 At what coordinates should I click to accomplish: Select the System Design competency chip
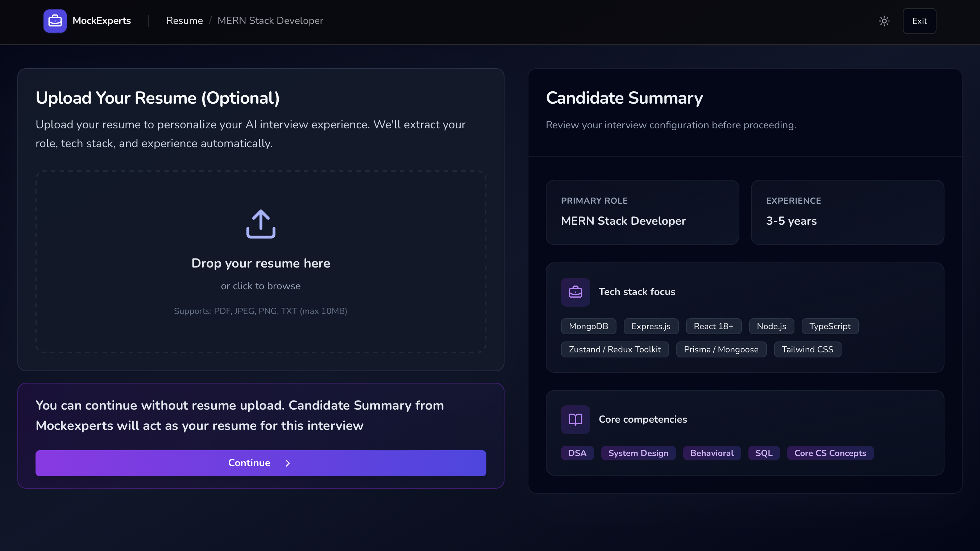coord(638,453)
